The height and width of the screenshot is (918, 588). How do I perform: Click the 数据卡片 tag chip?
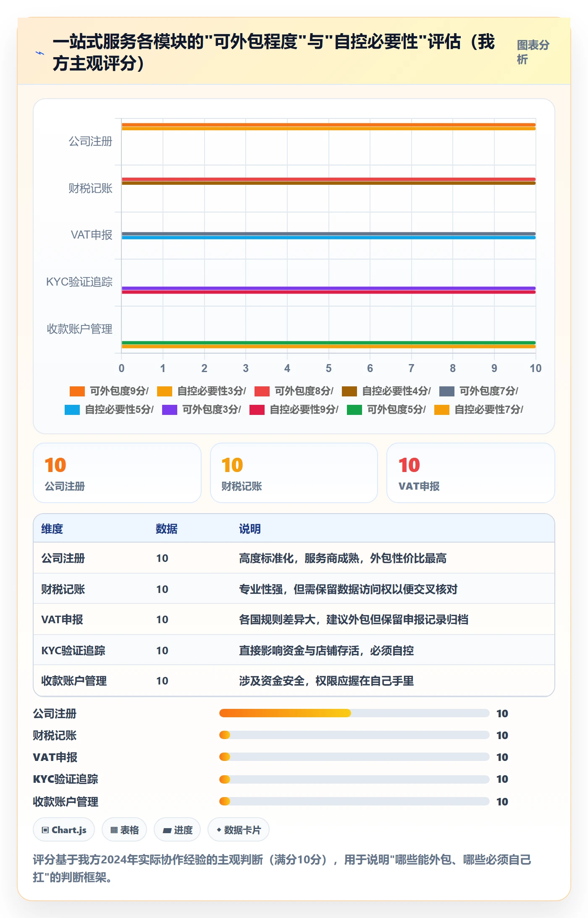coord(239,830)
